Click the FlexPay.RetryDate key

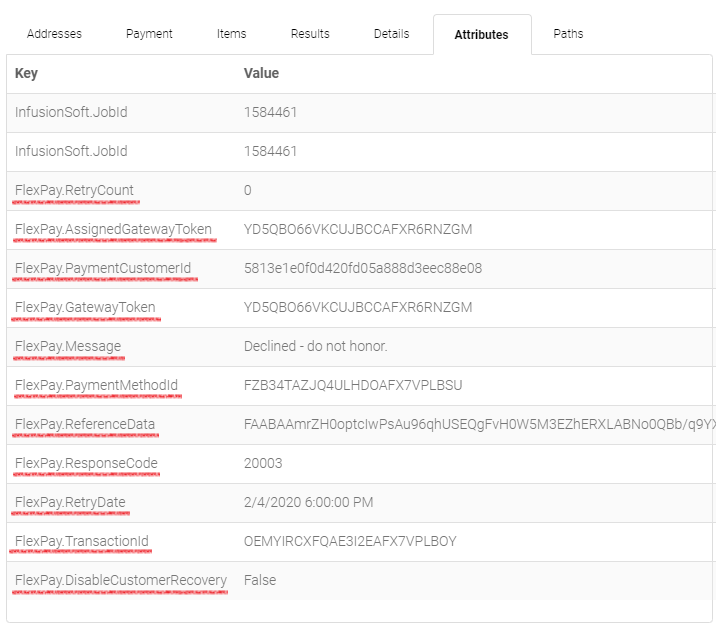70,502
